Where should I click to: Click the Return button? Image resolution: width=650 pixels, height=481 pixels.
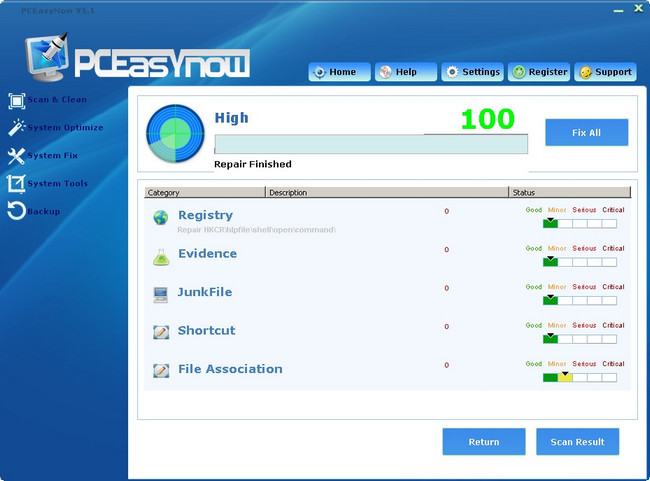click(484, 442)
